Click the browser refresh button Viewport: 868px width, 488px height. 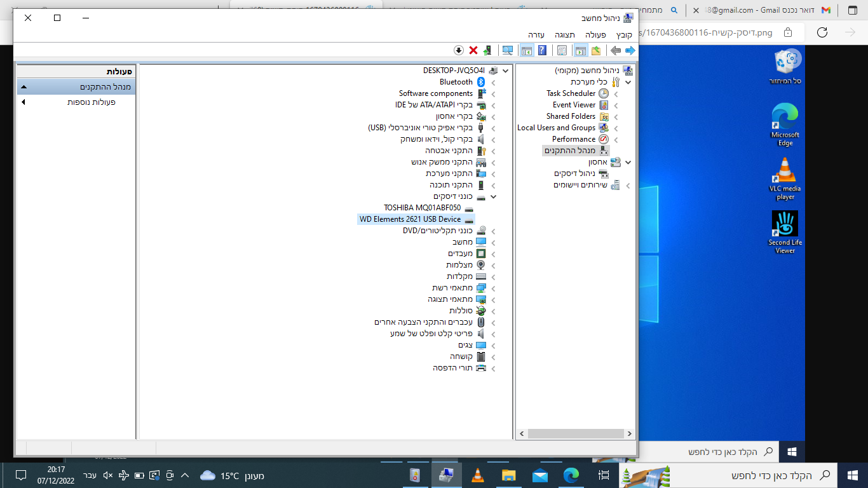point(822,32)
